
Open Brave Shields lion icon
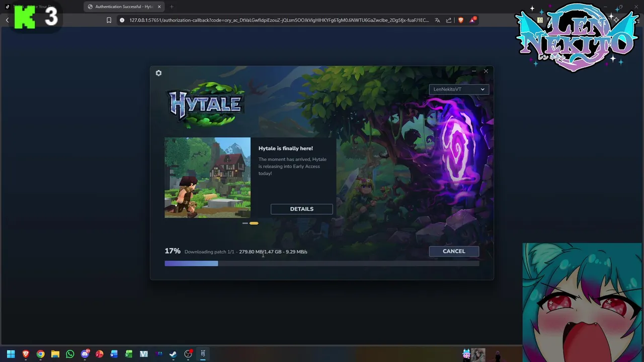(460, 20)
